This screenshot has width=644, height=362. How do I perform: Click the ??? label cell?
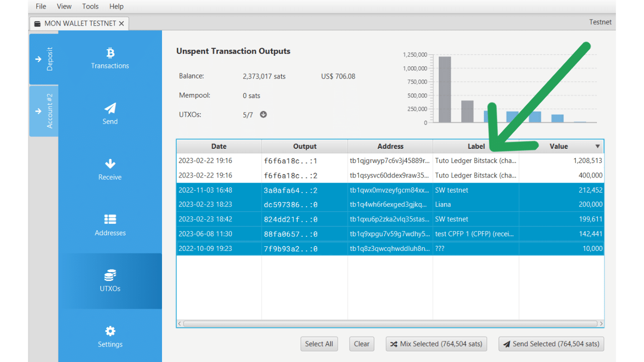pos(476,248)
